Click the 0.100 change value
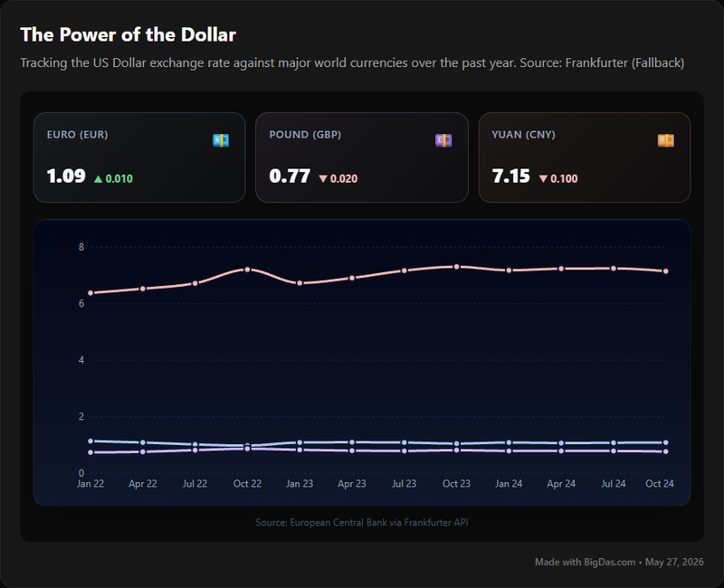 tap(564, 179)
